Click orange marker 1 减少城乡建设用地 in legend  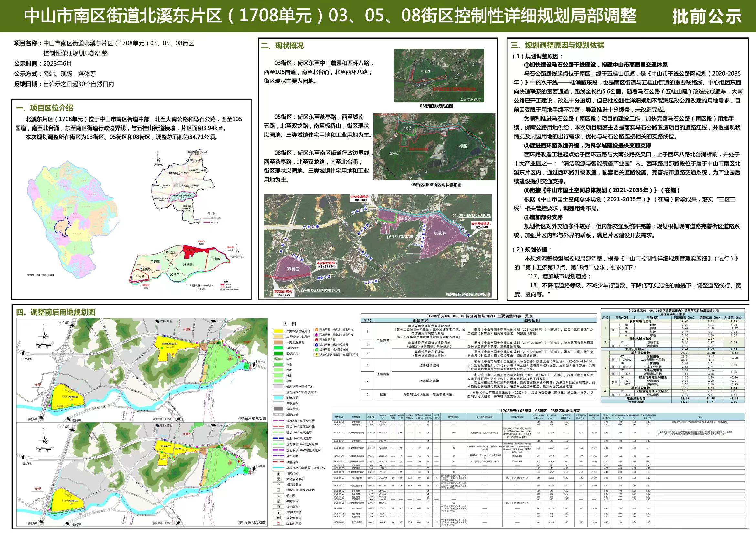click(316, 329)
